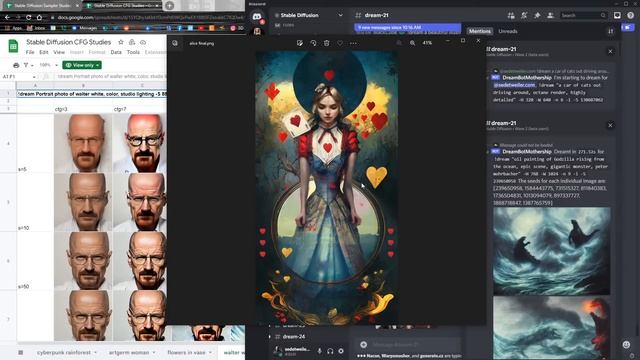Close second dream-21 mention card
Image resolution: width=640 pixels, height=360 pixels.
(610, 125)
